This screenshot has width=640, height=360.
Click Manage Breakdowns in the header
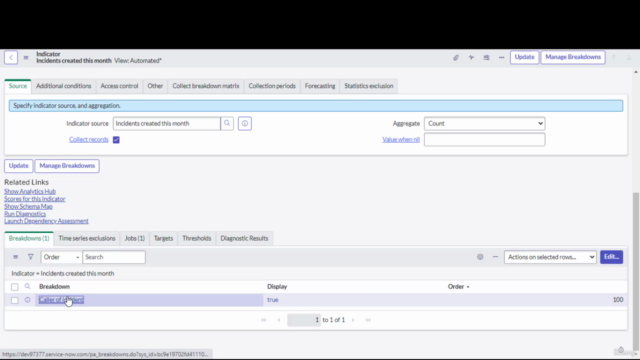[573, 57]
